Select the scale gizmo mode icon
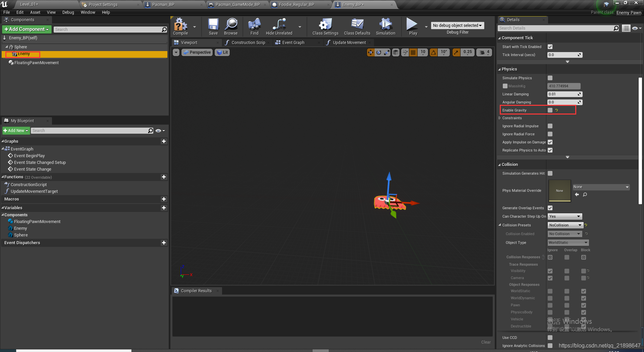This screenshot has height=352, width=644. point(387,52)
